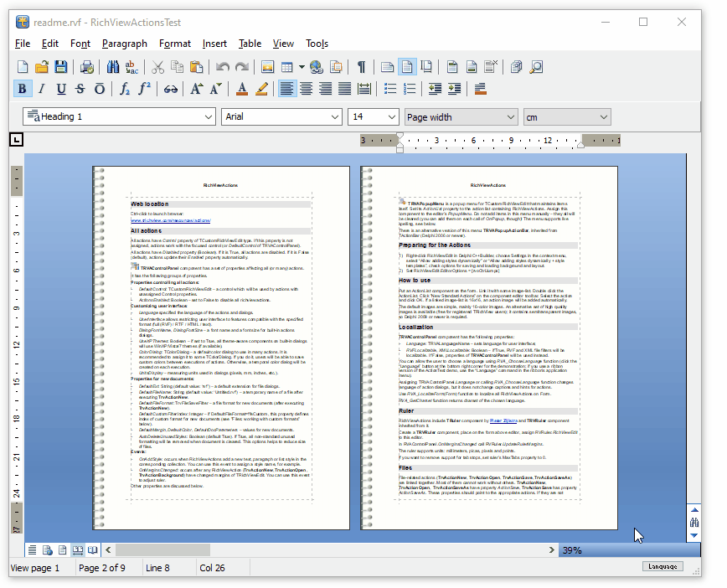Click the Undo arrow icon
Viewport: 727px width, 588px height.
point(222,67)
